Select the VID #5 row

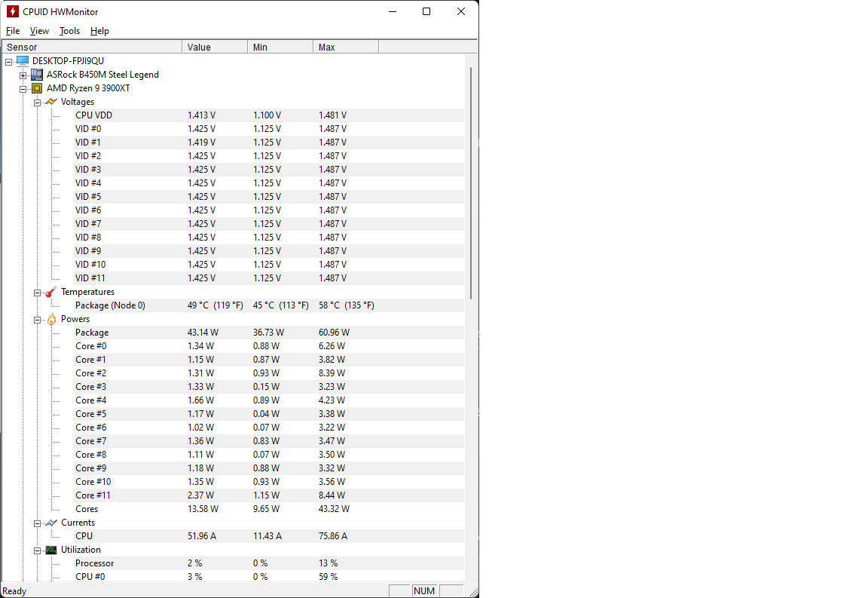click(268, 197)
